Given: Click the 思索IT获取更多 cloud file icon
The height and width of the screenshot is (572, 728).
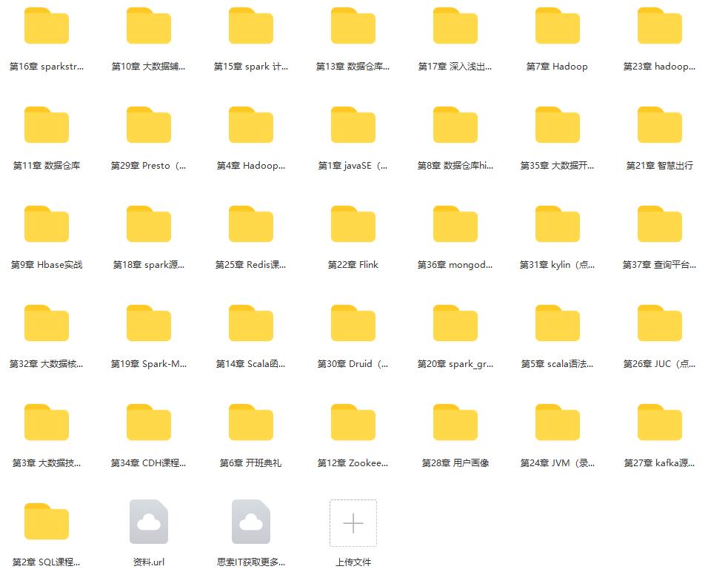Looking at the screenshot, I should tap(251, 522).
